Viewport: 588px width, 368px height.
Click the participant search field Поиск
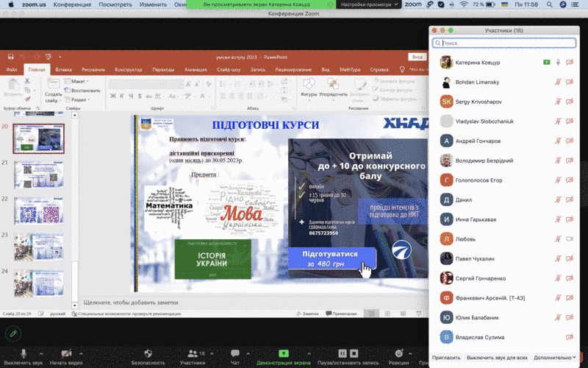[x=504, y=43]
